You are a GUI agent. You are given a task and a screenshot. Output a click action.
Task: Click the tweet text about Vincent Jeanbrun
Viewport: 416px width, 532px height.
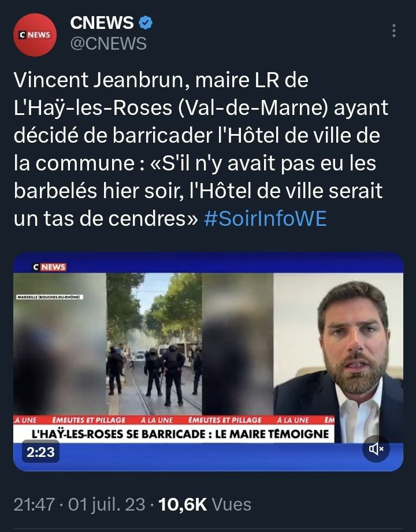point(201,149)
